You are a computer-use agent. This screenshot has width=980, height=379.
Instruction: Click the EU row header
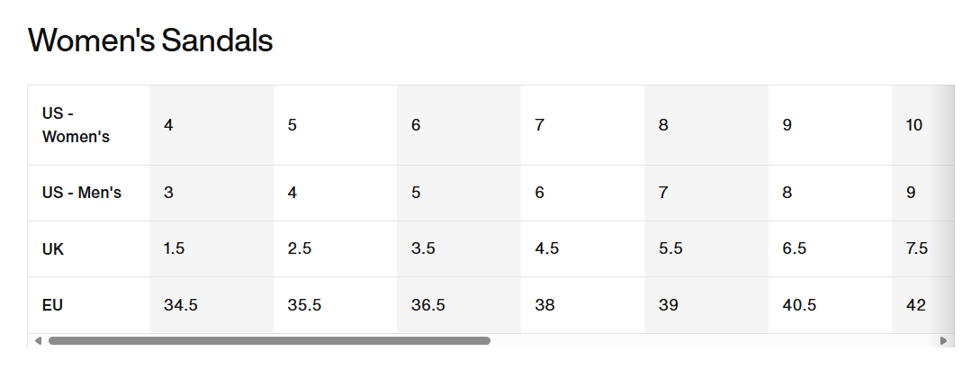tap(89, 305)
